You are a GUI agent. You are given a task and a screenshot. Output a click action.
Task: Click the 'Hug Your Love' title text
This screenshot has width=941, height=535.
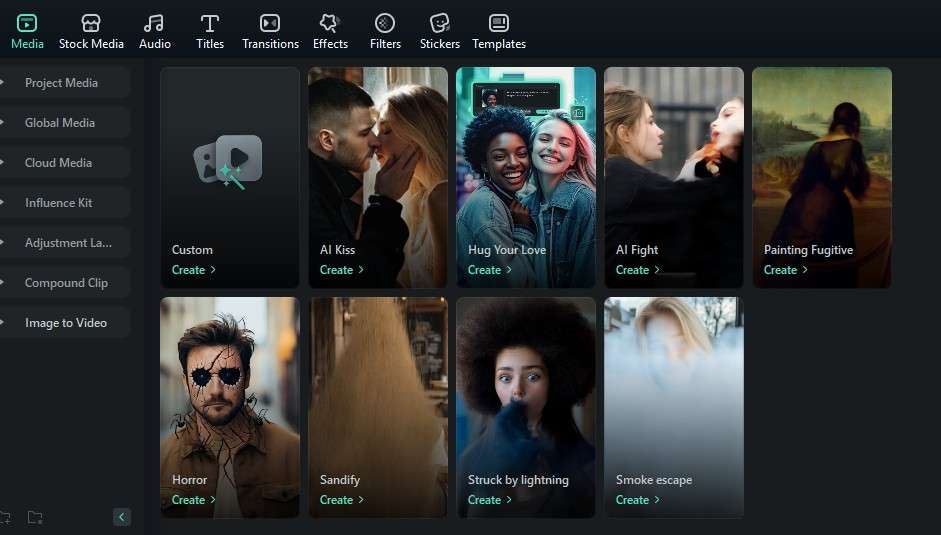[x=507, y=250]
